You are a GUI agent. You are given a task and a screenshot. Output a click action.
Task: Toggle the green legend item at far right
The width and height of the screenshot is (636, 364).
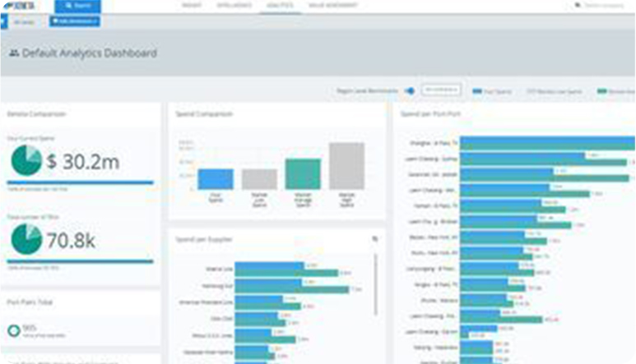pyautogui.click(x=615, y=91)
